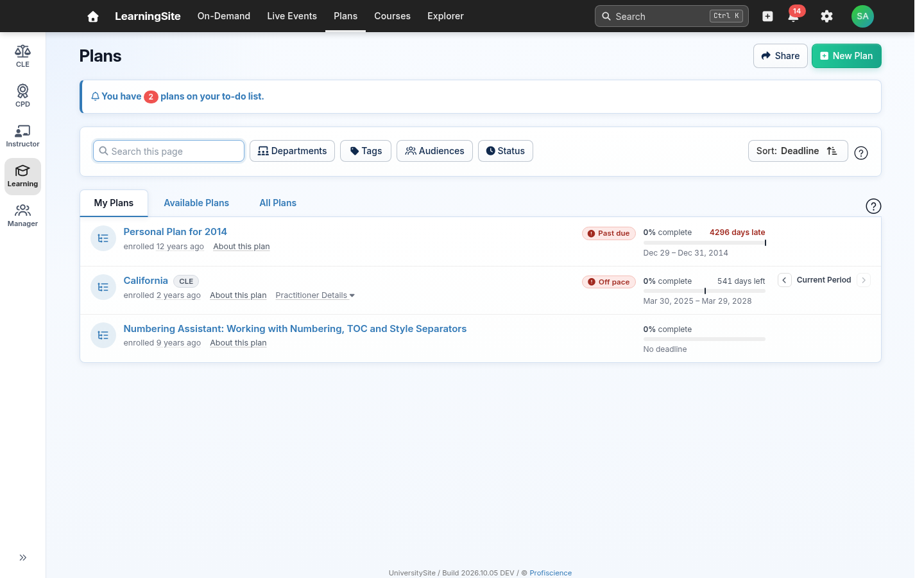
Task: Open the California plan link
Action: pyautogui.click(x=146, y=281)
